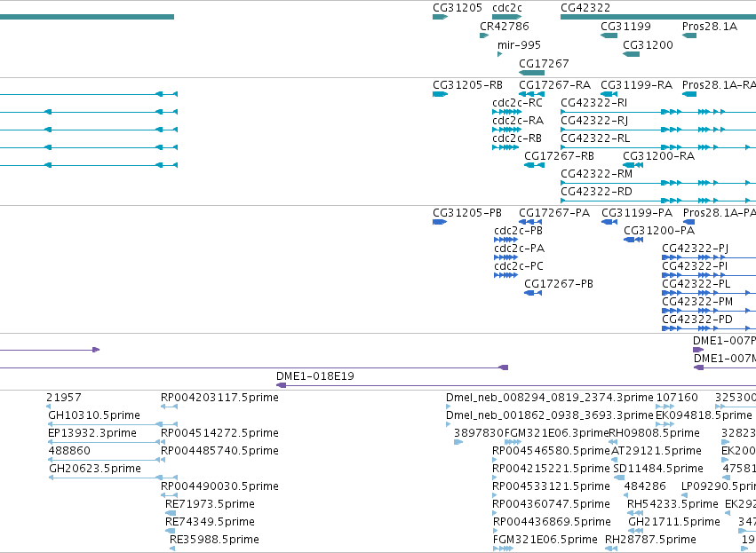Image resolution: width=756 pixels, height=553 pixels.
Task: Select the SD11484.5prime EST label
Action: click(658, 469)
